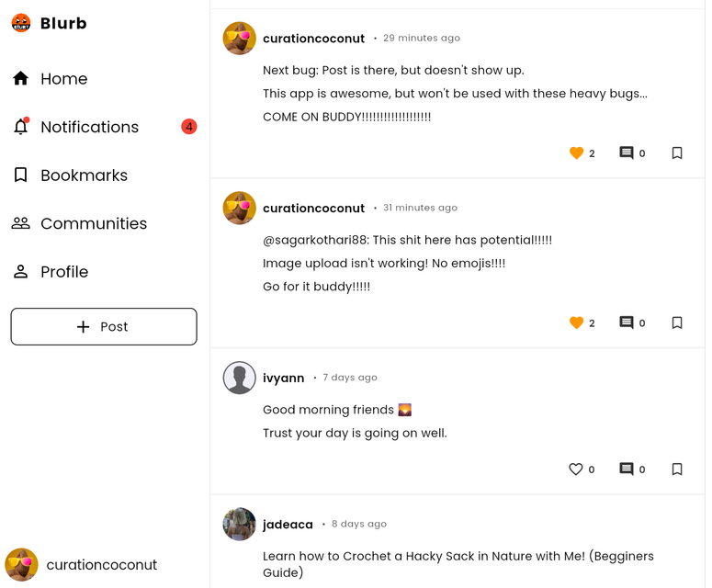Open comments on 'Image upload' post
Image resolution: width=712 pixels, height=588 pixels.
627,322
